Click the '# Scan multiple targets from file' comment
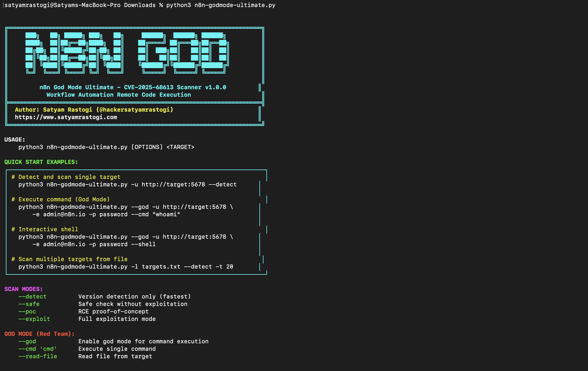This screenshot has width=588, height=371. 69,259
